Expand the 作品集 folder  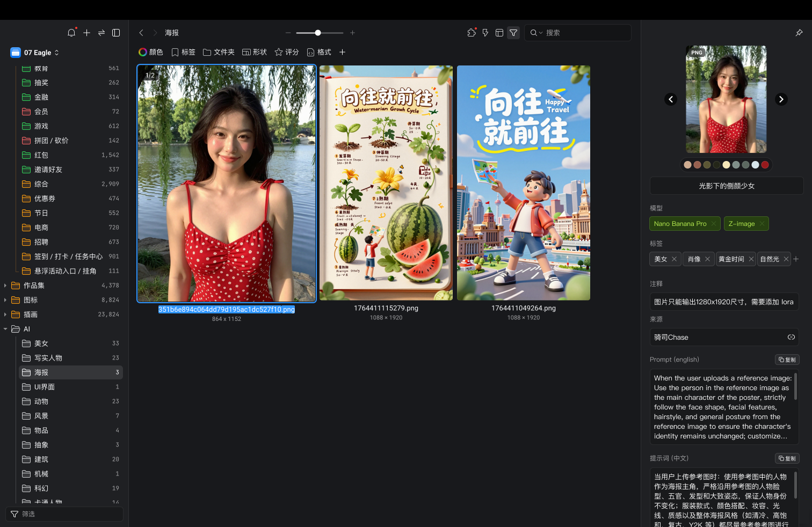(x=5, y=286)
